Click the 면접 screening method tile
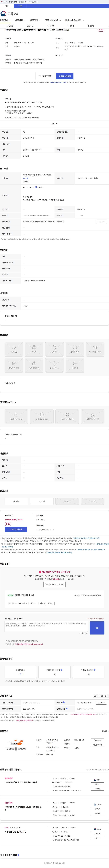This screenshot has width=109, height=868. [x=42, y=501]
